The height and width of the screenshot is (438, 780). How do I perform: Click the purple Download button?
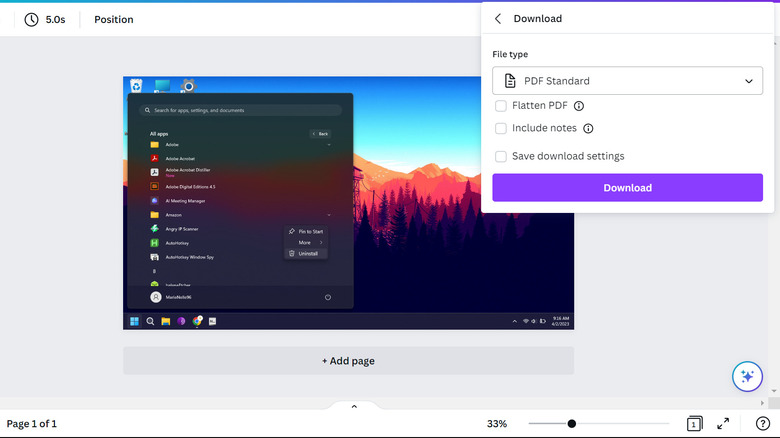(x=627, y=188)
